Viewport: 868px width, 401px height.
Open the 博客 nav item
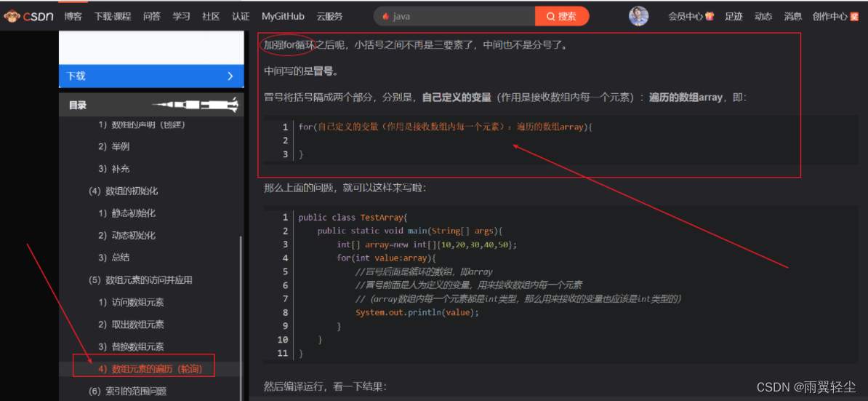point(73,16)
